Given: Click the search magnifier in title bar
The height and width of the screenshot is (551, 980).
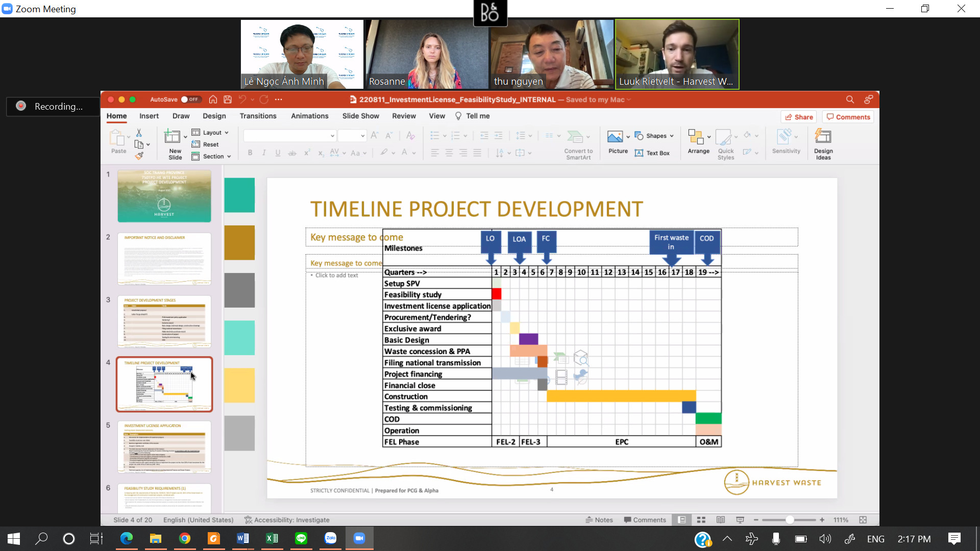Looking at the screenshot, I should coord(850,99).
